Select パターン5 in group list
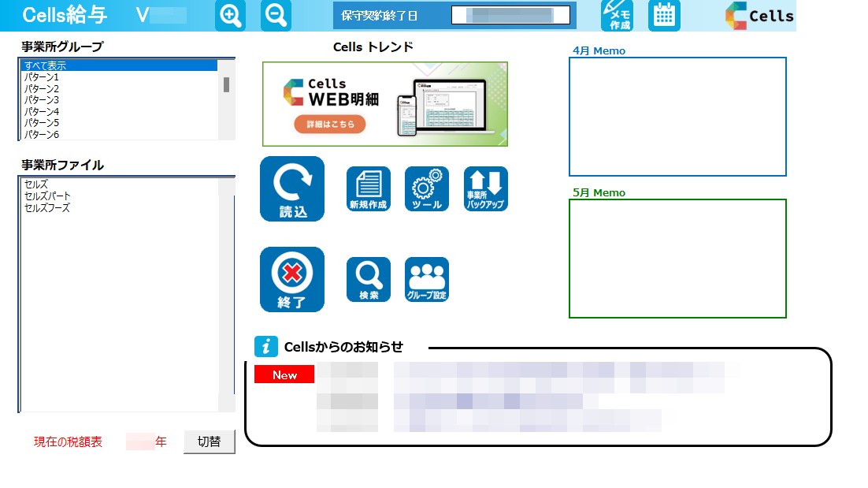The height and width of the screenshot is (488, 868). coord(119,123)
